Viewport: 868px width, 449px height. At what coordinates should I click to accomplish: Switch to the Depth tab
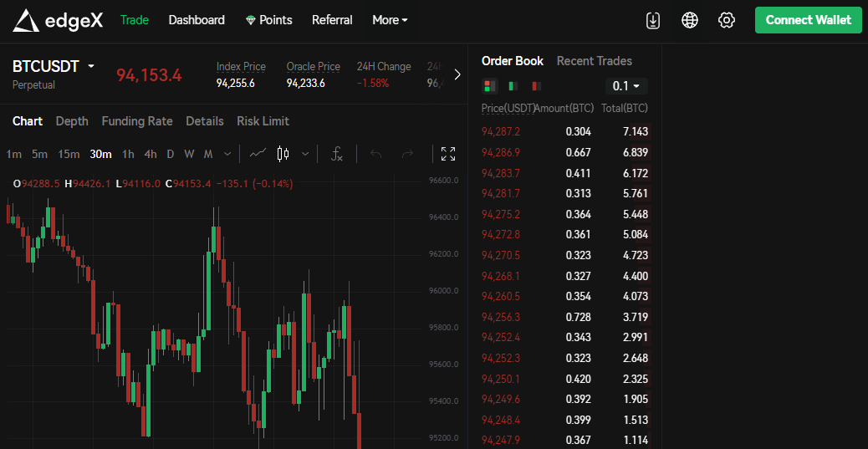click(x=72, y=121)
